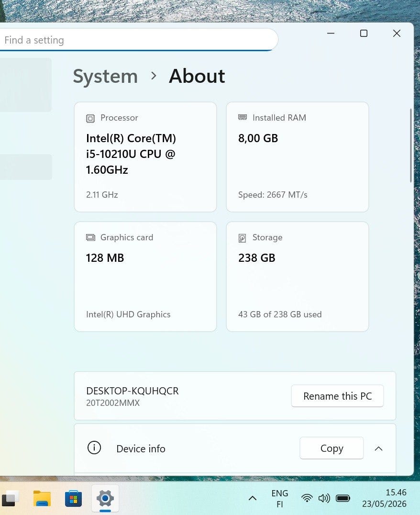Click the Storage disk icon
This screenshot has height=515, width=420.
242,238
